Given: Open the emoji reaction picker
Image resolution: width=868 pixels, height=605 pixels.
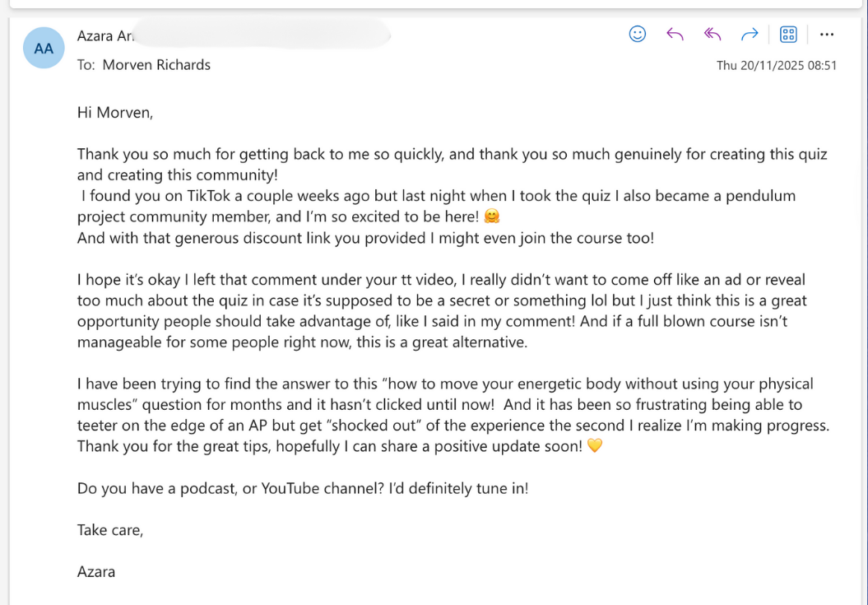Looking at the screenshot, I should pos(637,34).
